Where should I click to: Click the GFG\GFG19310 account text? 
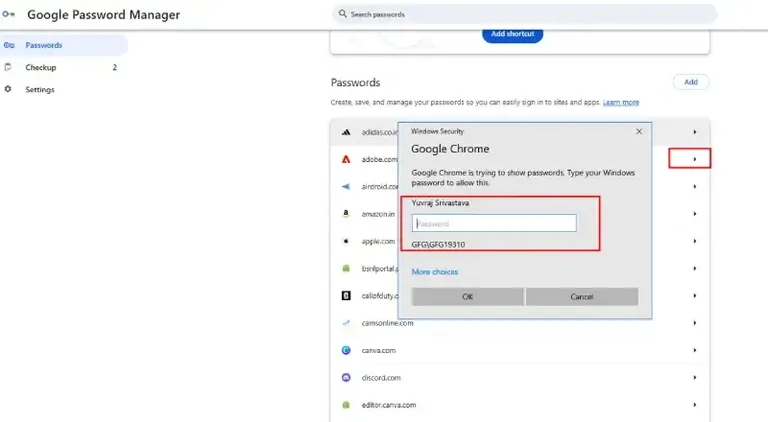coord(438,244)
